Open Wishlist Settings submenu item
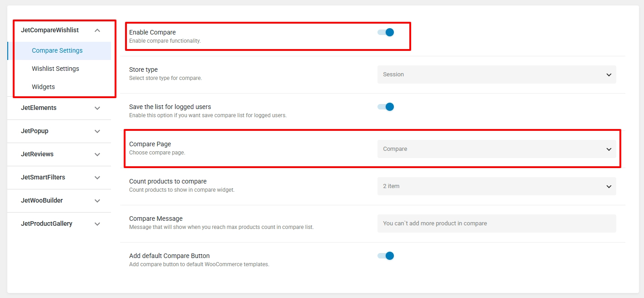644x298 pixels. [x=55, y=69]
